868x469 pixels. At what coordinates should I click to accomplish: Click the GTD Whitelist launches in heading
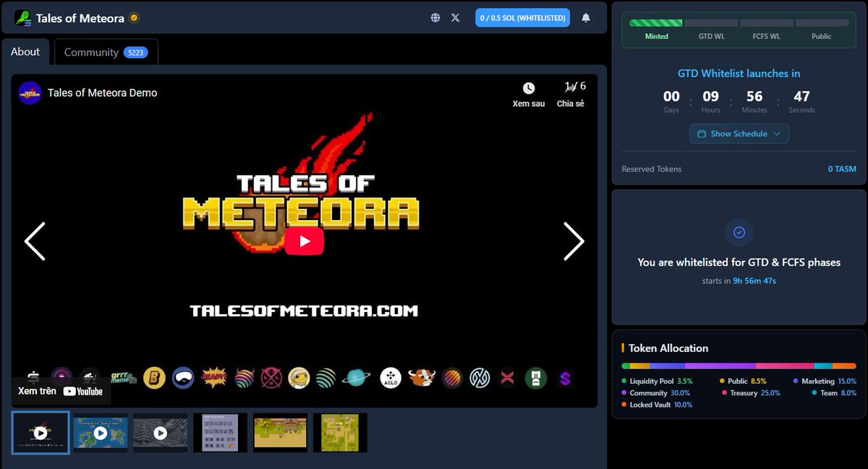tap(739, 74)
